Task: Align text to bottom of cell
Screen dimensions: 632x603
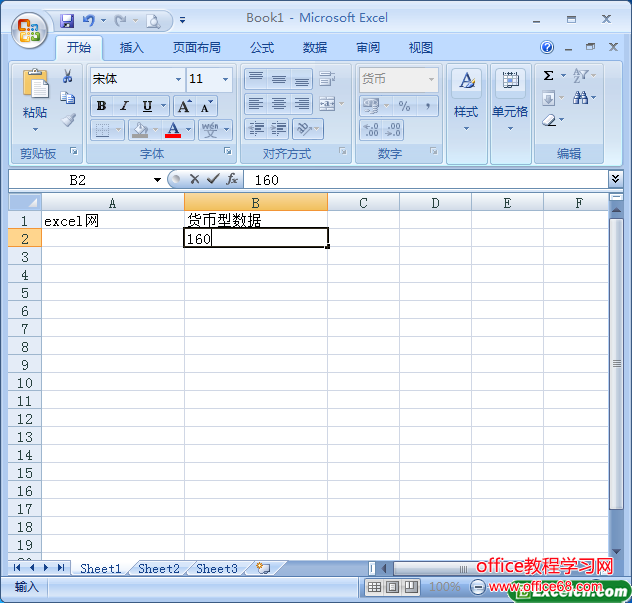Action: (x=301, y=79)
